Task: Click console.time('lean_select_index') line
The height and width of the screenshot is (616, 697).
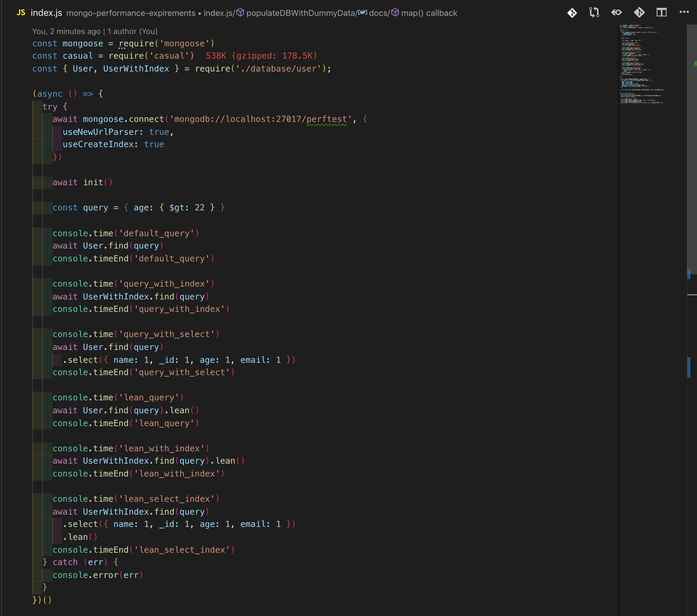Action: [136, 499]
